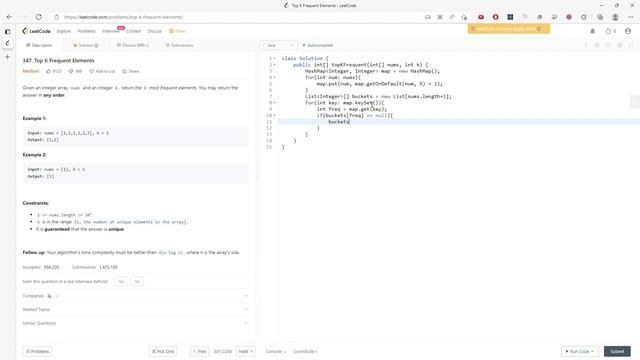Expand the Companies section
Screen dimensions: 640x360
point(135,296)
